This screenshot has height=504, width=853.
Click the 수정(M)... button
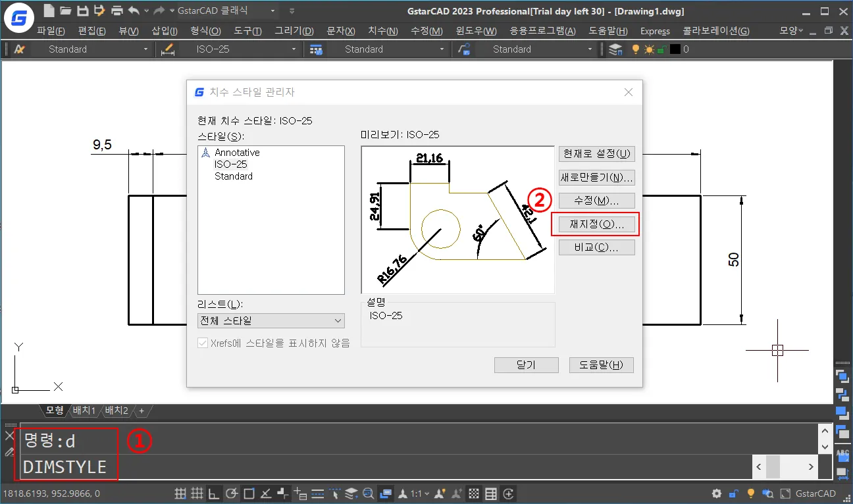596,201
